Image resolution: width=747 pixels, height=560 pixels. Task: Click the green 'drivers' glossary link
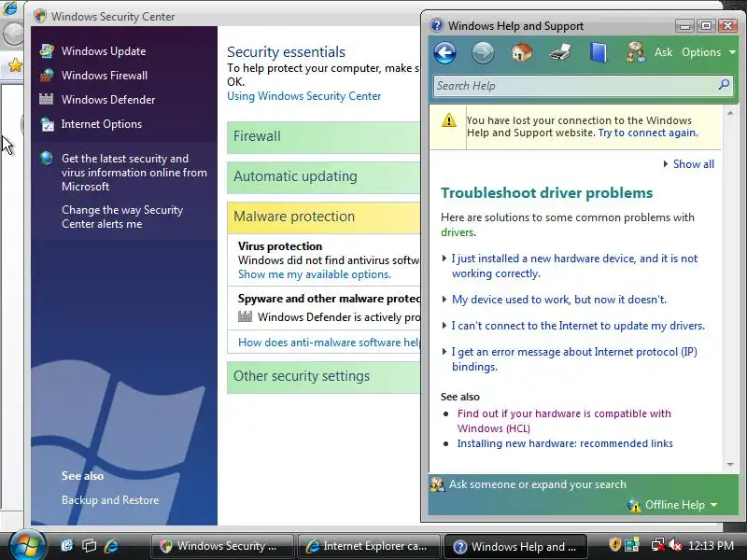pyautogui.click(x=457, y=232)
